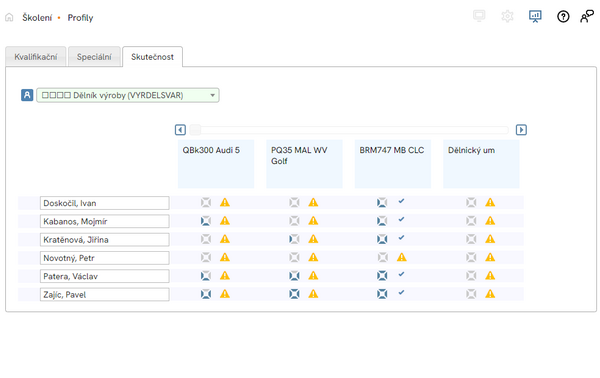The width and height of the screenshot is (600, 378).
Task: Click Novotný's BRM747 MB CLC warning triangle
Action: [401, 257]
